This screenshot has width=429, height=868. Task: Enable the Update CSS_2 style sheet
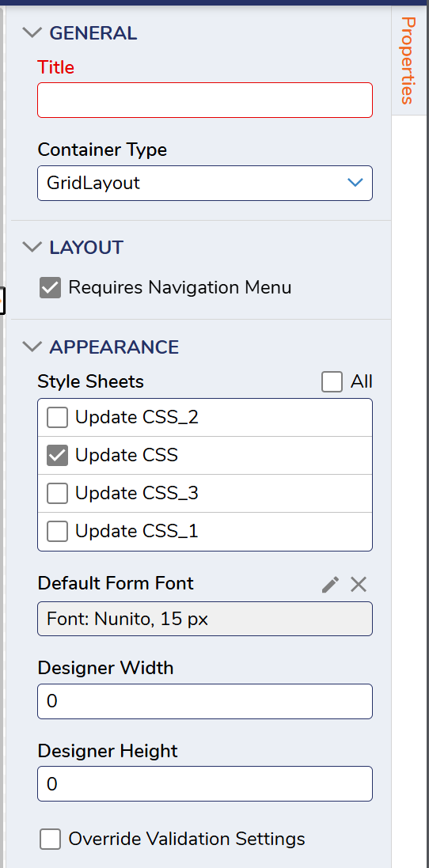pyautogui.click(x=58, y=418)
